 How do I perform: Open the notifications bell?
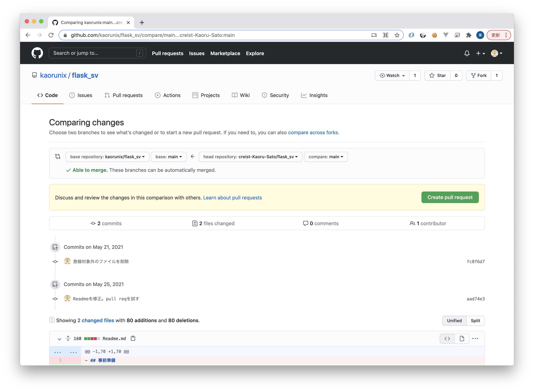click(x=467, y=53)
